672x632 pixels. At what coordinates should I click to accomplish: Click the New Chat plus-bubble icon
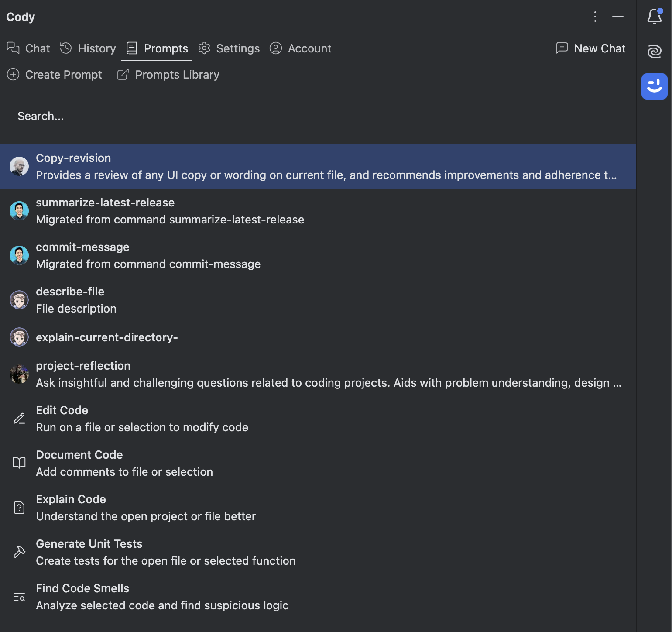pos(562,48)
